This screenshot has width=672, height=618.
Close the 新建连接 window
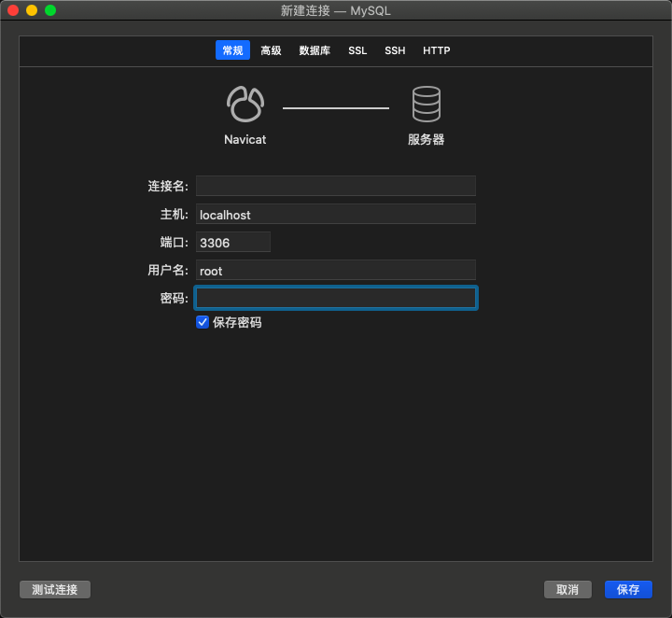[13, 10]
